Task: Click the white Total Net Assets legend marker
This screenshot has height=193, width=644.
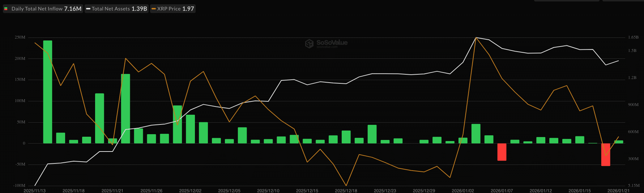Action: [88, 9]
